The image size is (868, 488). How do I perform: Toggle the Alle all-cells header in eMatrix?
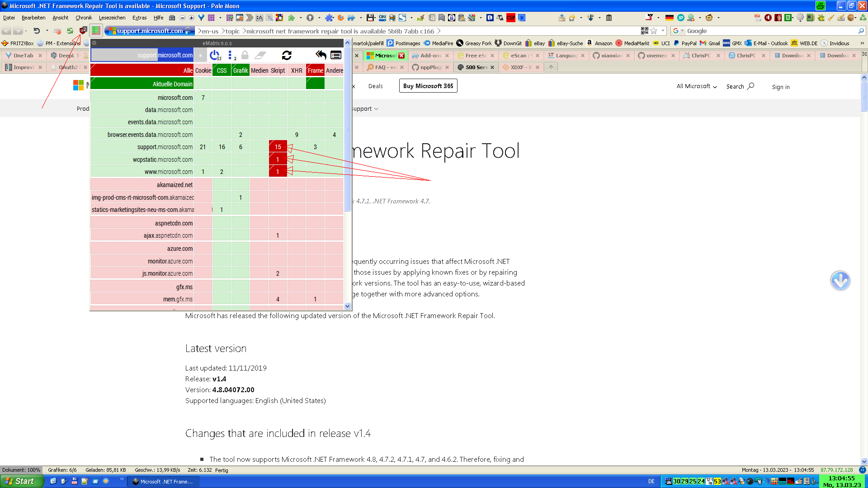tap(142, 70)
